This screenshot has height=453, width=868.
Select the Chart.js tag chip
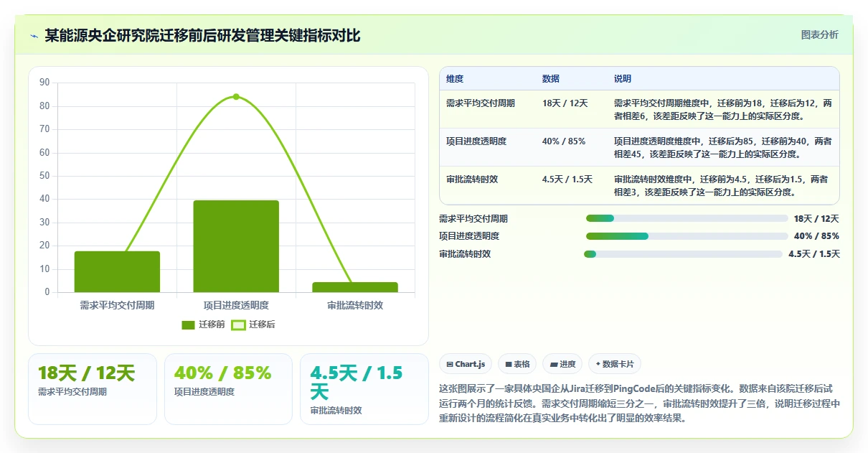pyautogui.click(x=466, y=364)
